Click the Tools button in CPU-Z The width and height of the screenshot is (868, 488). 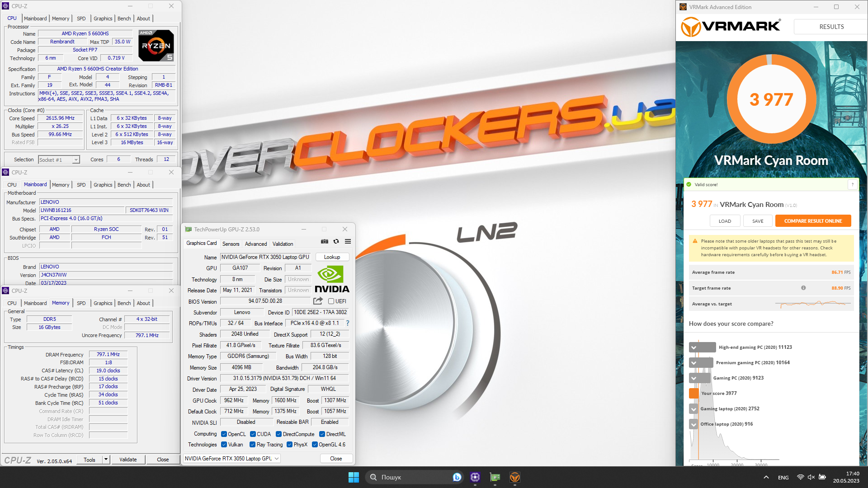click(90, 460)
